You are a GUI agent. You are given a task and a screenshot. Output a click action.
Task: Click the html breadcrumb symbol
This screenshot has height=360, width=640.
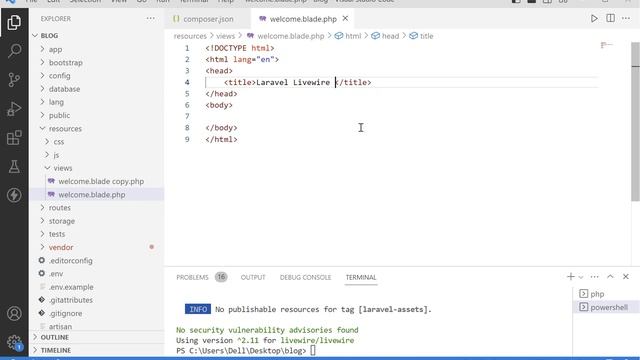pos(348,36)
